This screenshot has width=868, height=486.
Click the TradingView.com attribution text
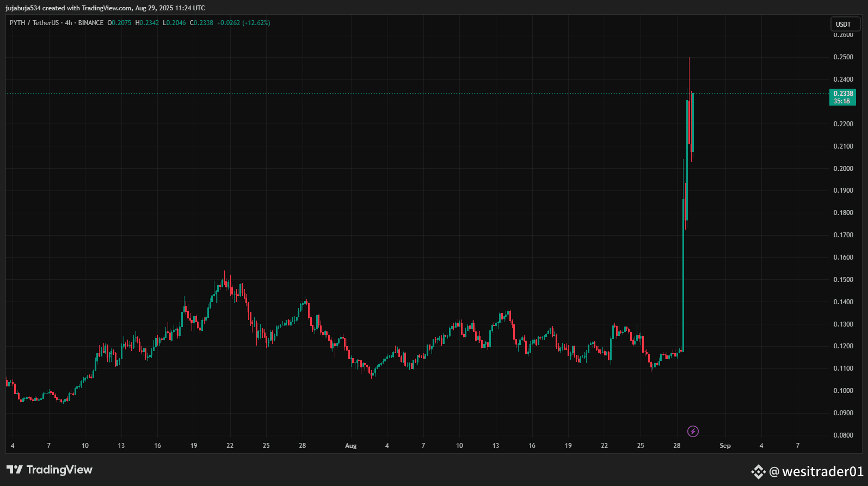point(107,8)
